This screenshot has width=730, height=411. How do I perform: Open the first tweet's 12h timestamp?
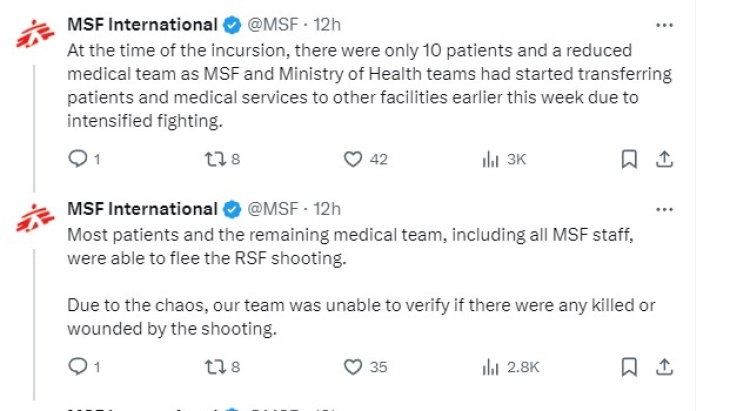(x=328, y=24)
